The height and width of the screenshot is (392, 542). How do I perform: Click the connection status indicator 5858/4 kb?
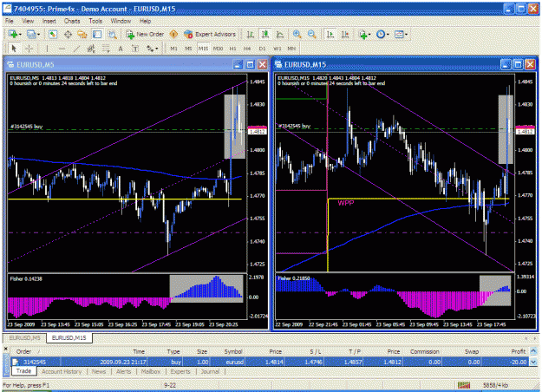(x=495, y=385)
